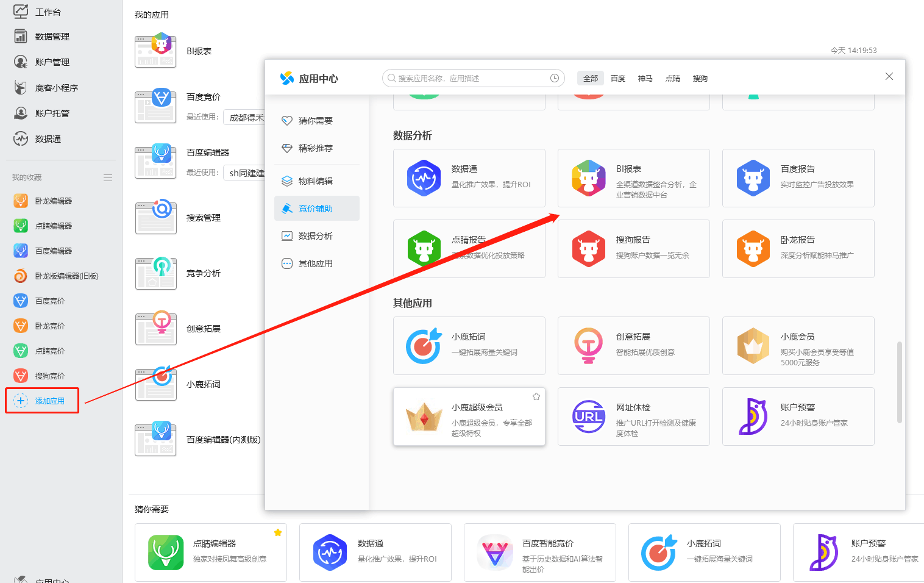Open 点睛编辑器 card under 猜你需要
Image resolution: width=924 pixels, height=583 pixels.
point(211,553)
